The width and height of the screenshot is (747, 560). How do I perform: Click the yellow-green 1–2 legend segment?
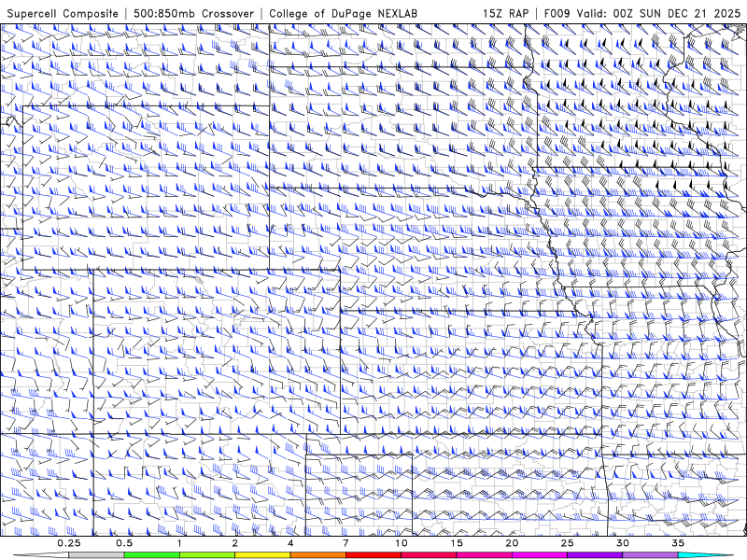tap(207, 555)
